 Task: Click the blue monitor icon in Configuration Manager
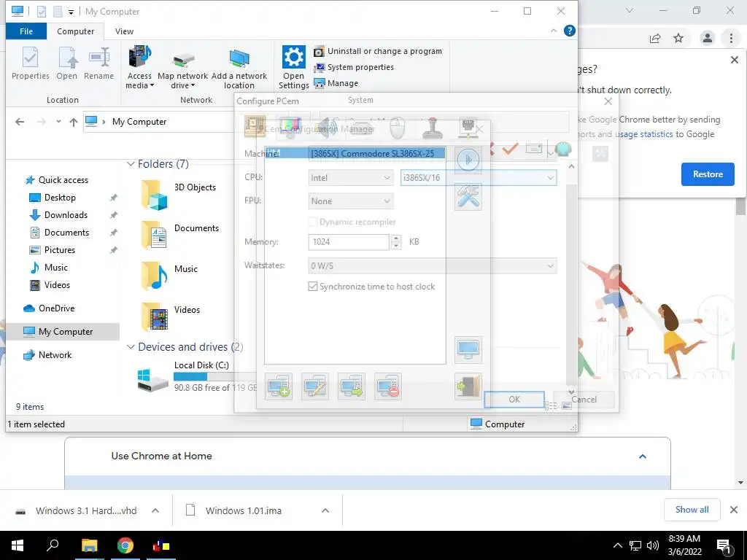pyautogui.click(x=468, y=349)
